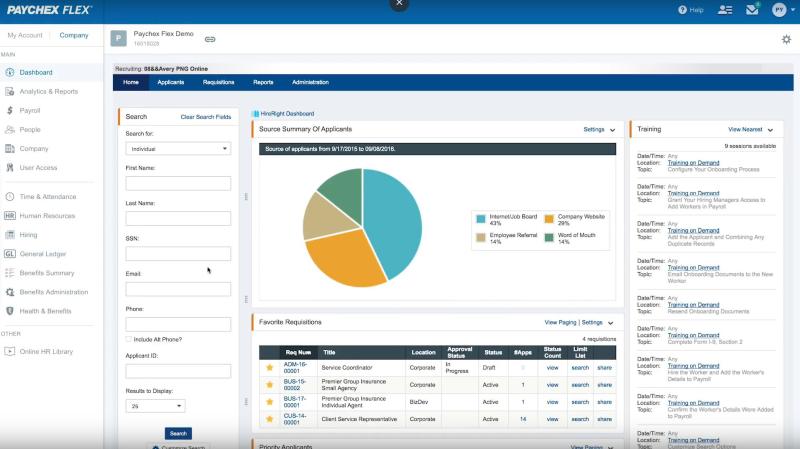Select the People sidebar icon
The height and width of the screenshot is (449, 800).
10,130
